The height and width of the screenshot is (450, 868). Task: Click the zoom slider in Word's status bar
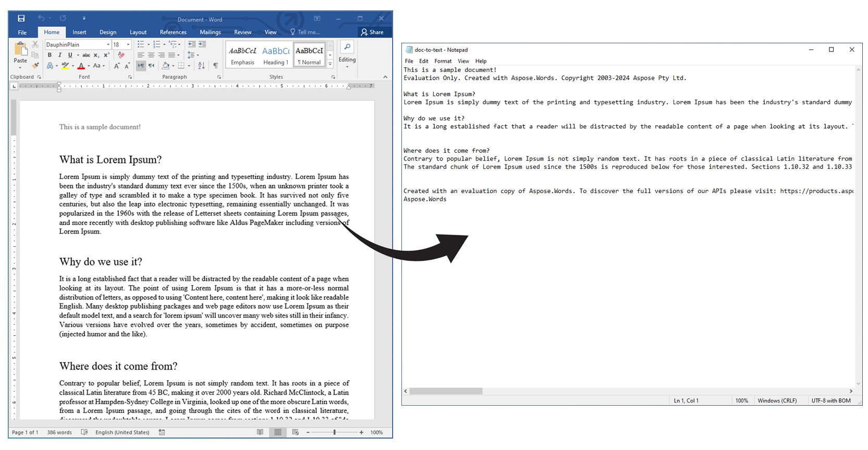coord(335,432)
